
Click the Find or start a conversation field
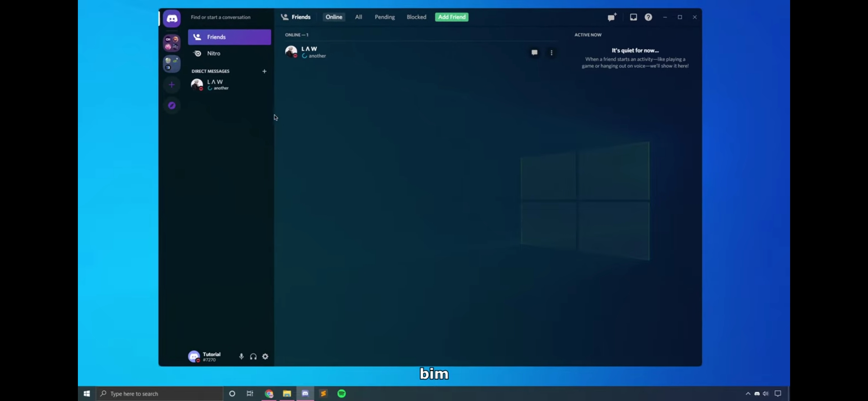221,17
